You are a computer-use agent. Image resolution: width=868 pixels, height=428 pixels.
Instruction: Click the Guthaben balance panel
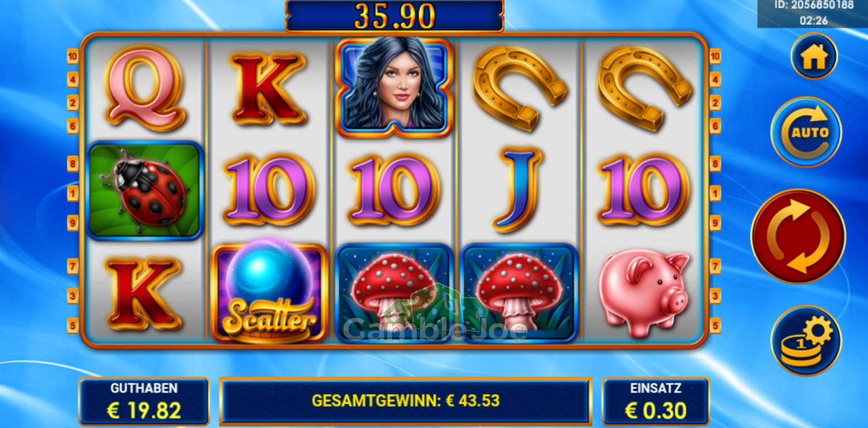(144, 401)
